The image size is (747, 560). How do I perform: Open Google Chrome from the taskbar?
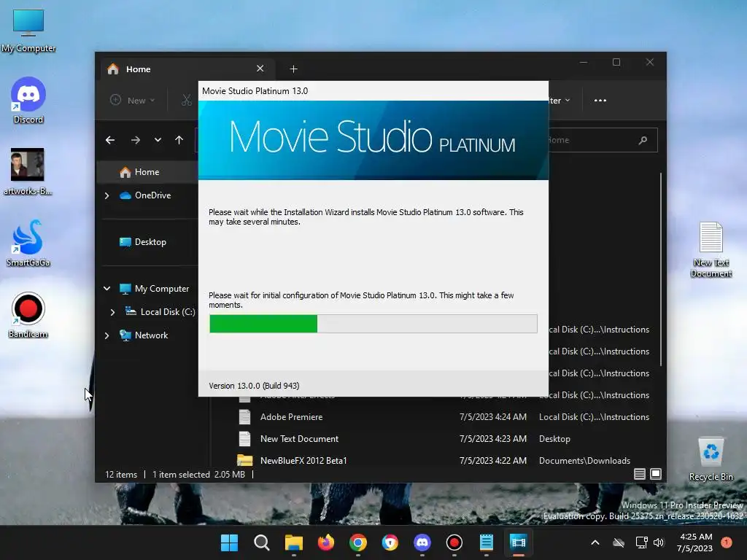(x=357, y=542)
